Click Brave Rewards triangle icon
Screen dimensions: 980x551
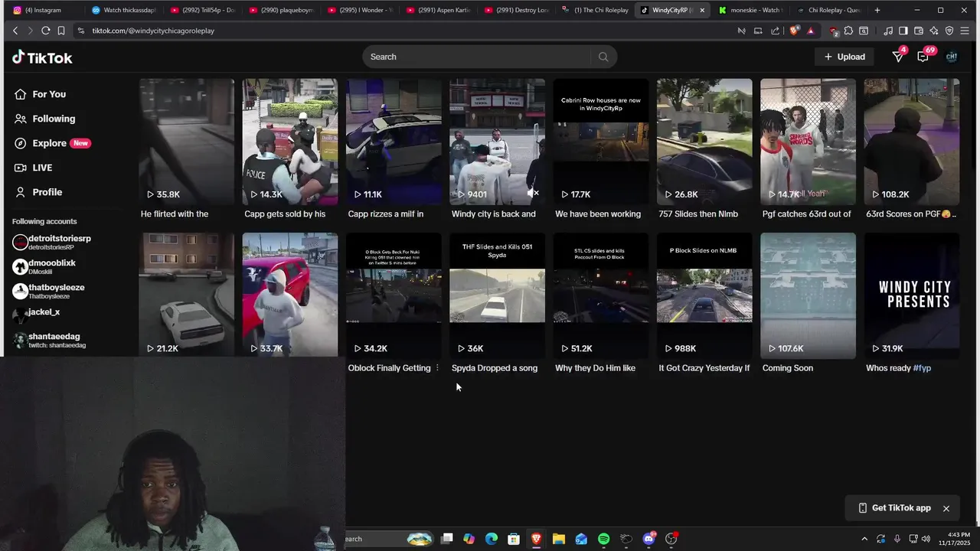[x=811, y=31]
